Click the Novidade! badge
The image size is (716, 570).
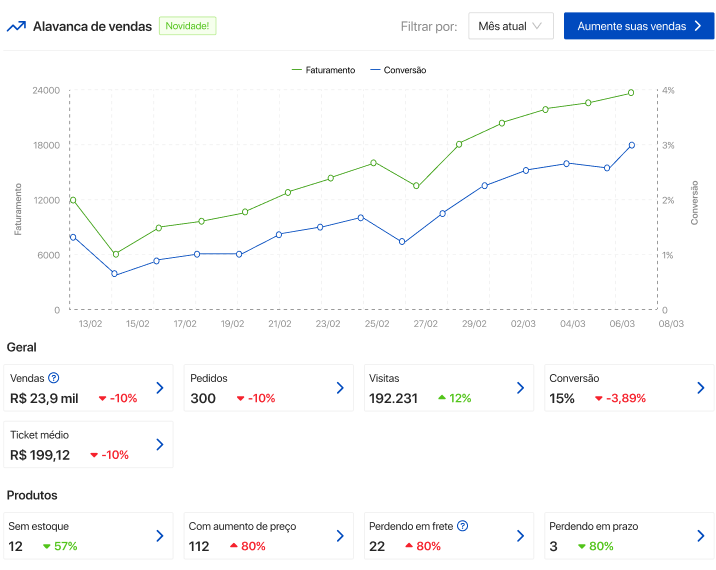[187, 26]
